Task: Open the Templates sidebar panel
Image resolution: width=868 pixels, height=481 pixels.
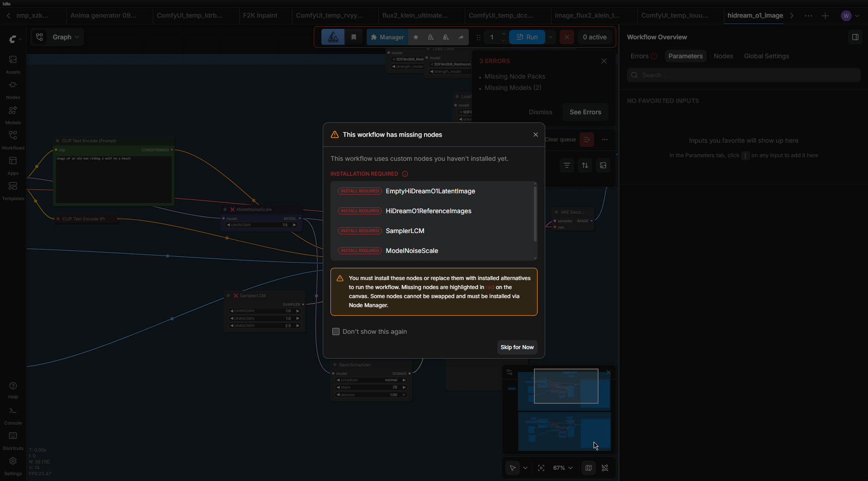Action: (x=13, y=191)
